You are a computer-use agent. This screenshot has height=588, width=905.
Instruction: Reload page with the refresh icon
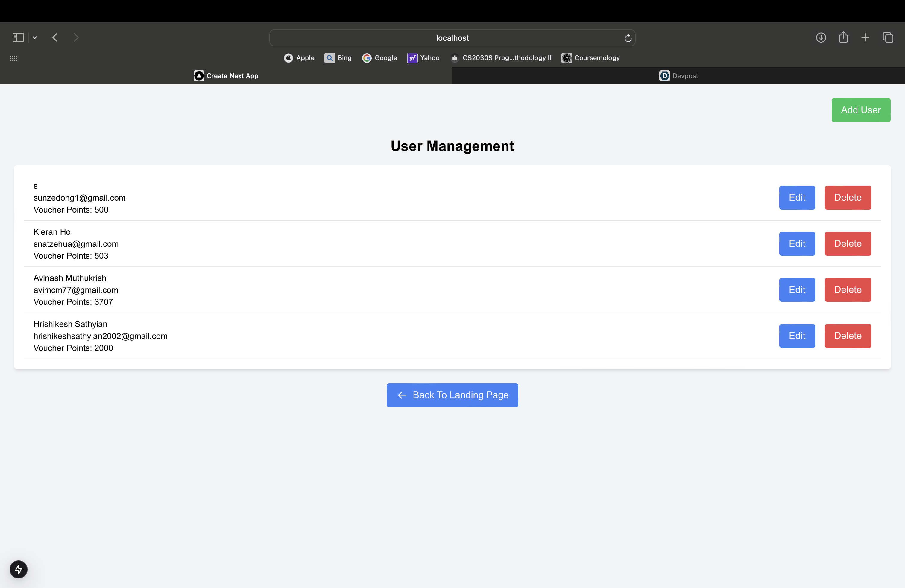click(x=628, y=38)
